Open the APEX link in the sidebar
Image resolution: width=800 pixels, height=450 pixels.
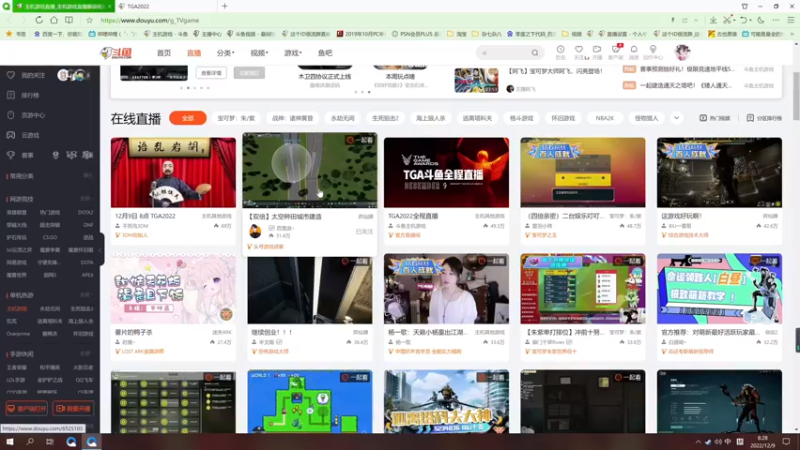[87, 274]
